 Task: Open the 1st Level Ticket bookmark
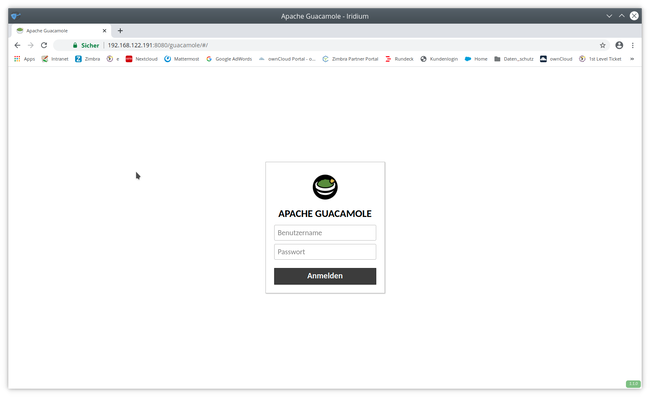[x=600, y=59]
